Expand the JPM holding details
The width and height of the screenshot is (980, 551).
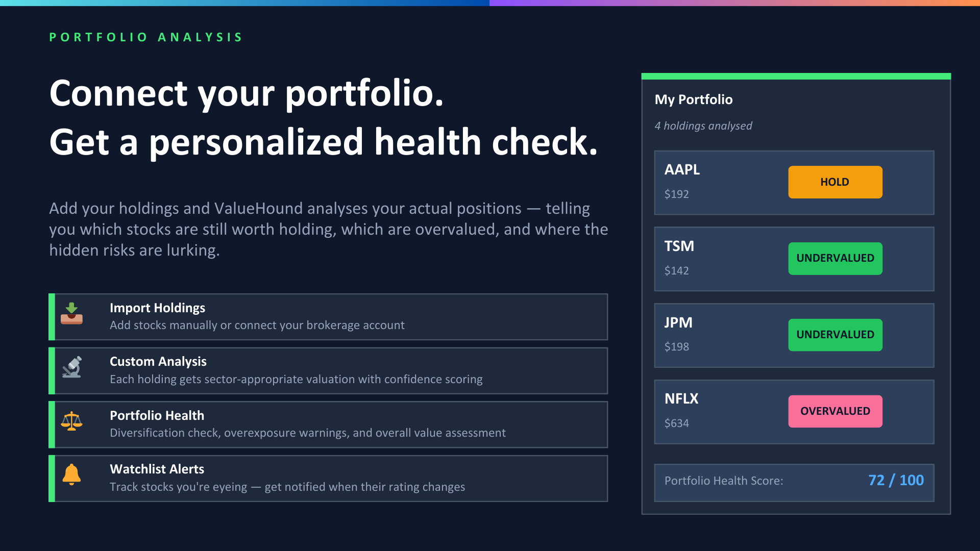coord(794,335)
